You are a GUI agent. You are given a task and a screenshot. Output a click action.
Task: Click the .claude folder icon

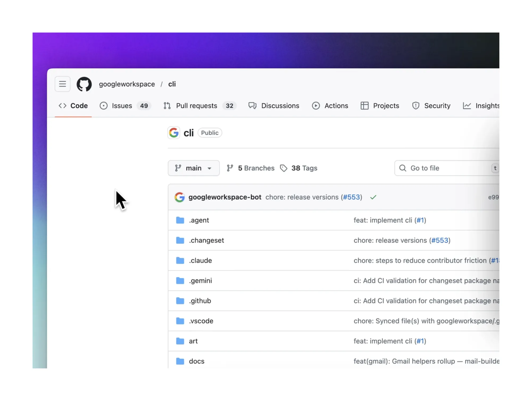point(180,261)
